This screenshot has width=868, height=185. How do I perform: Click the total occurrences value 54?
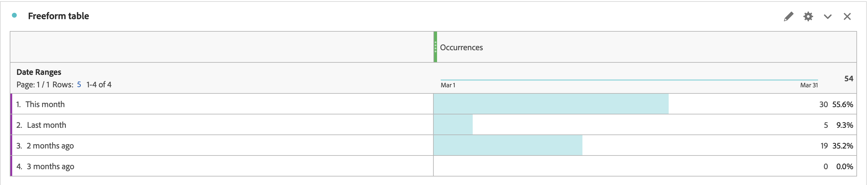point(848,79)
